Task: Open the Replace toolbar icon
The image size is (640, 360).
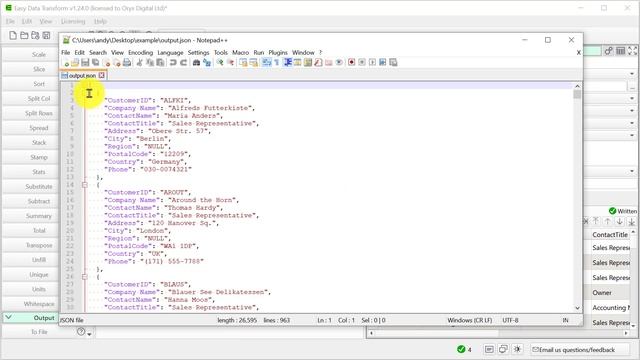Action: [x=207, y=62]
